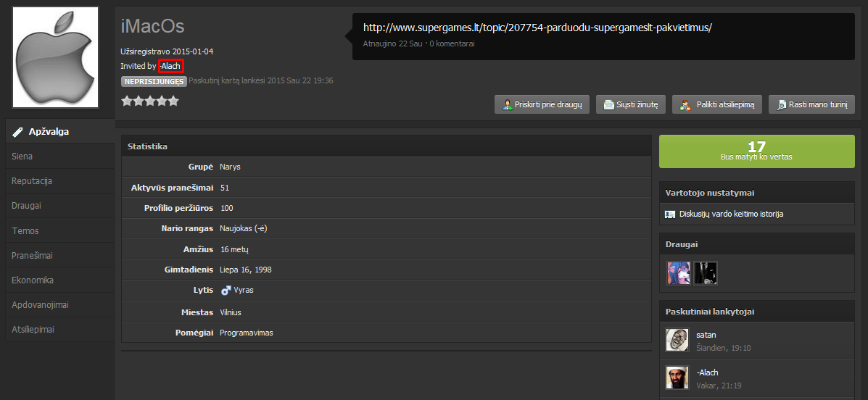Click the add-friend icon in Priskirti button
Image resolution: width=868 pixels, height=400 pixels.
[x=507, y=104]
